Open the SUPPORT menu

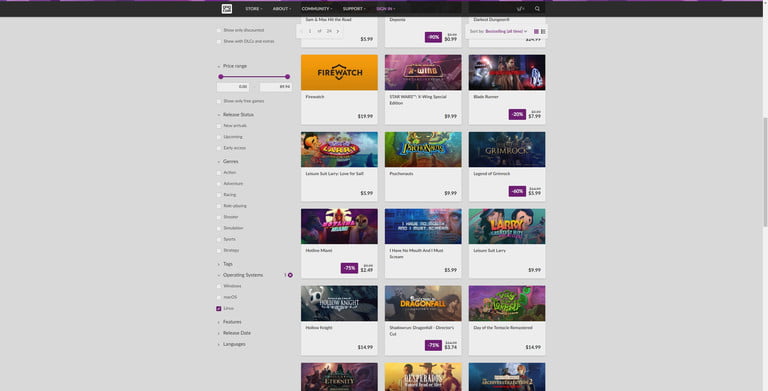354,9
